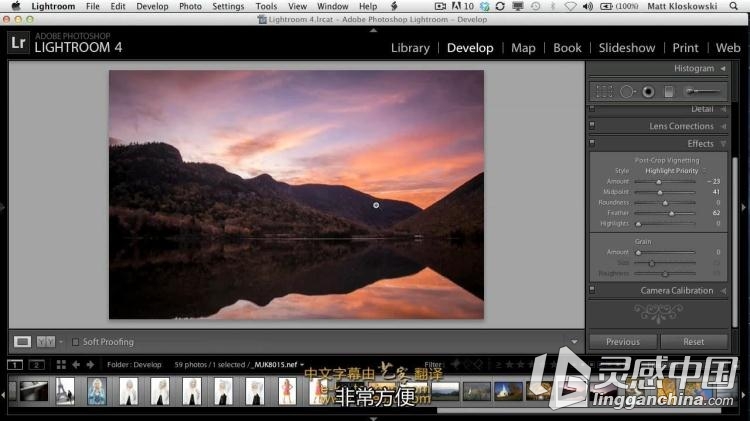Screen dimensions: 750x421
Task: Open Spotlight search in the menu bar
Action: 733,6
